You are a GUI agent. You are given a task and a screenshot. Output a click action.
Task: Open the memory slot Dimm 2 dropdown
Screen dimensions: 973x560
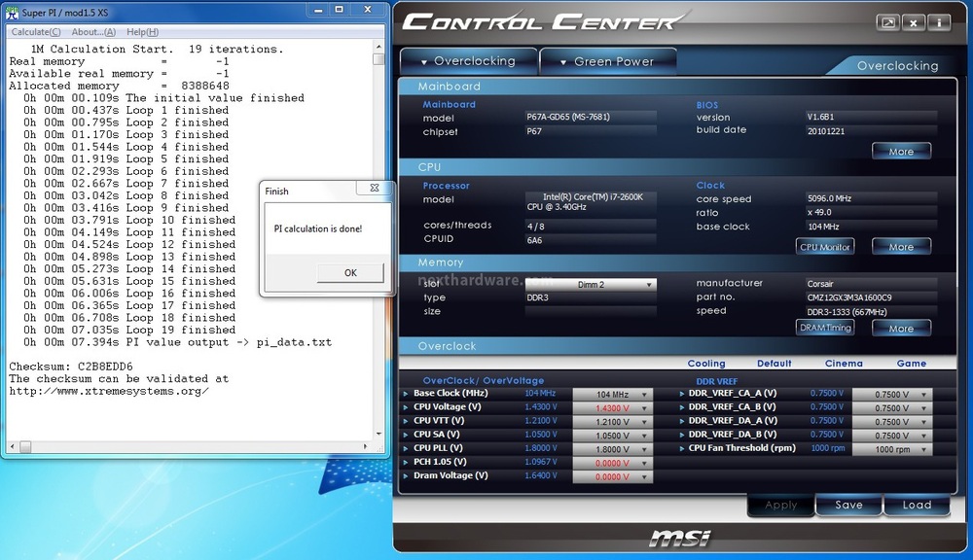pos(591,285)
